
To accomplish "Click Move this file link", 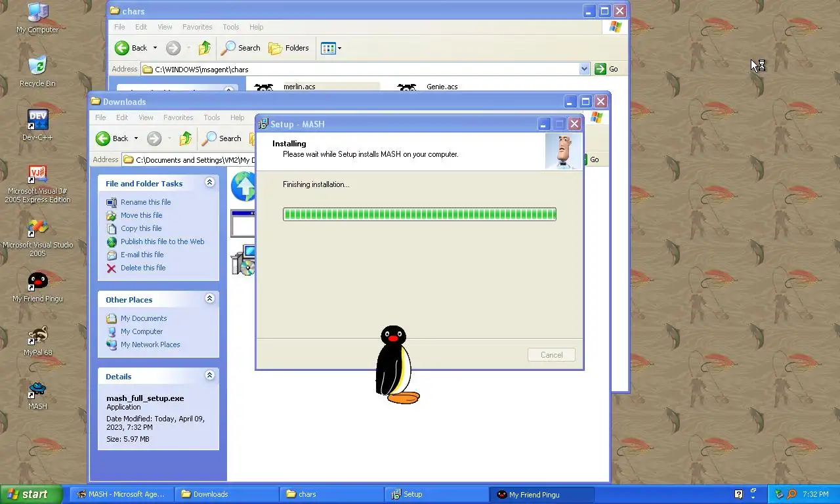I will tap(141, 215).
